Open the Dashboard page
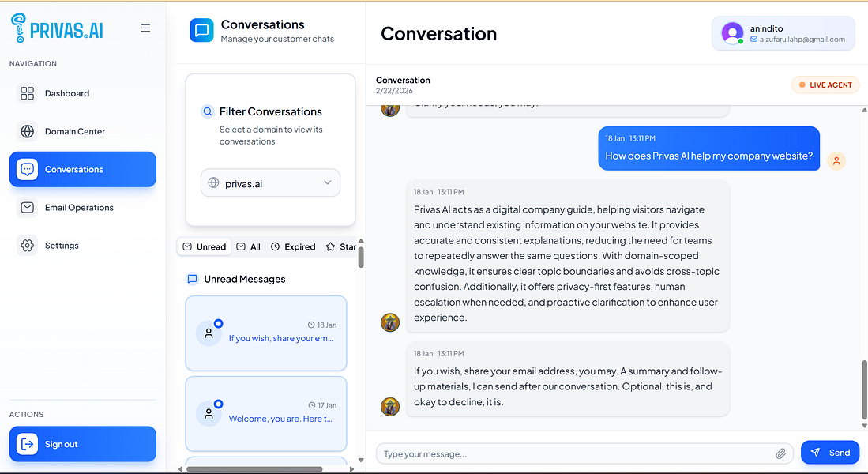The image size is (868, 474). 66,93
